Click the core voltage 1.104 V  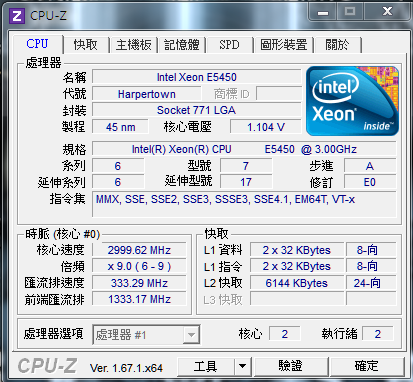[x=266, y=127]
